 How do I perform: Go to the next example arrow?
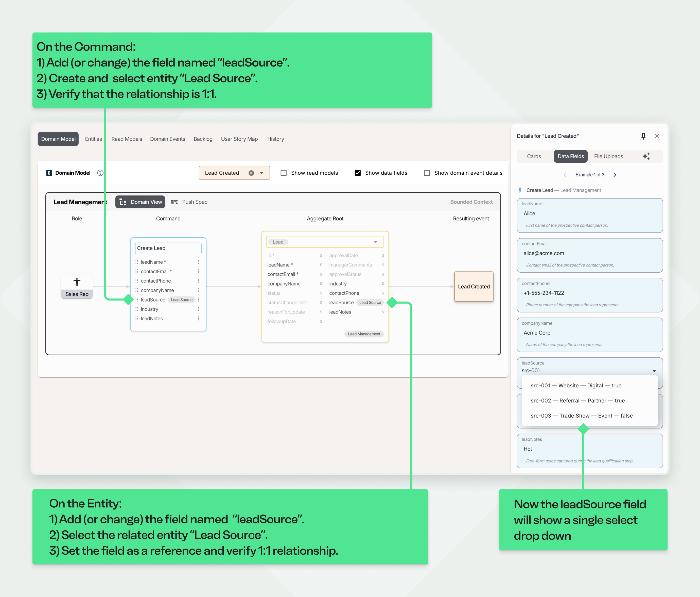click(x=615, y=175)
